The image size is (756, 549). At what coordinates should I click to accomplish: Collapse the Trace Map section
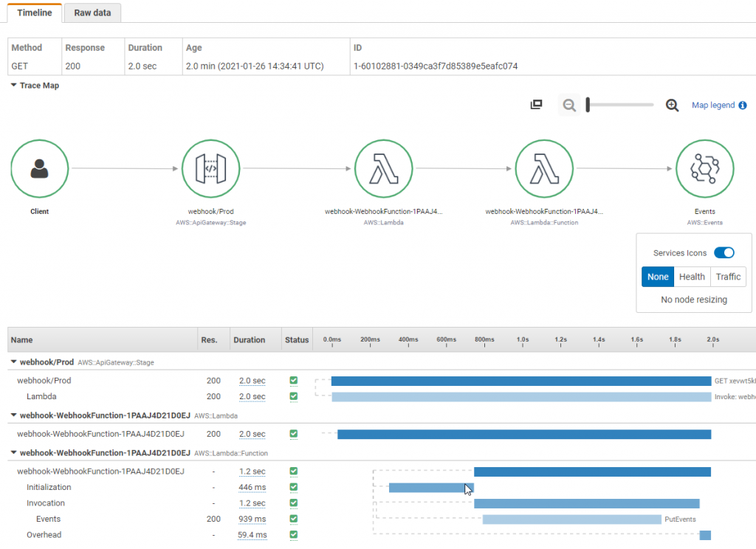[12, 85]
